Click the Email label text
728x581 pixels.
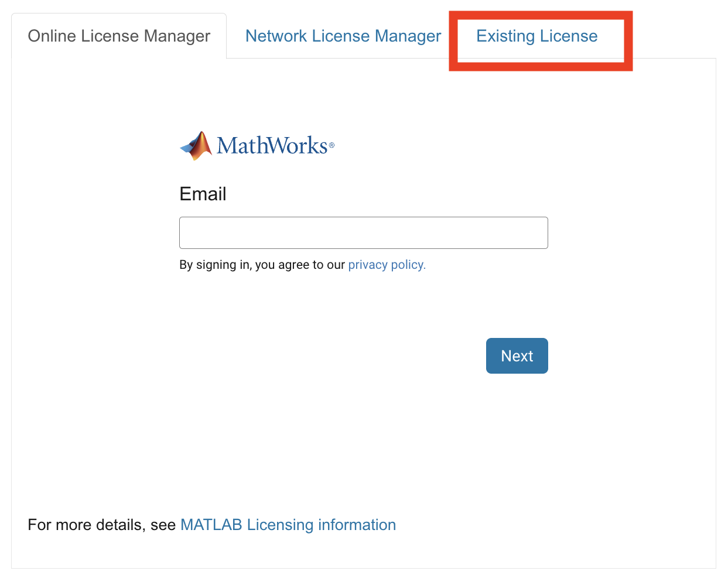click(x=203, y=194)
